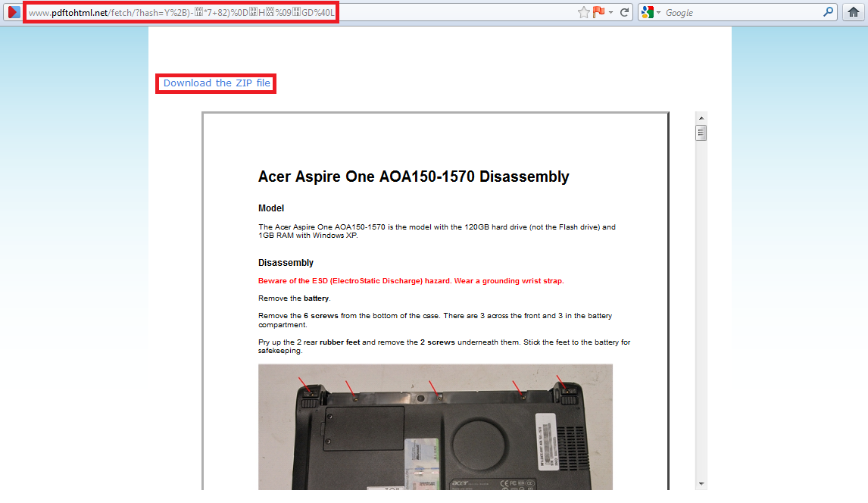The width and height of the screenshot is (868, 503).
Task: Click the red flag icon in address bar
Action: point(599,12)
